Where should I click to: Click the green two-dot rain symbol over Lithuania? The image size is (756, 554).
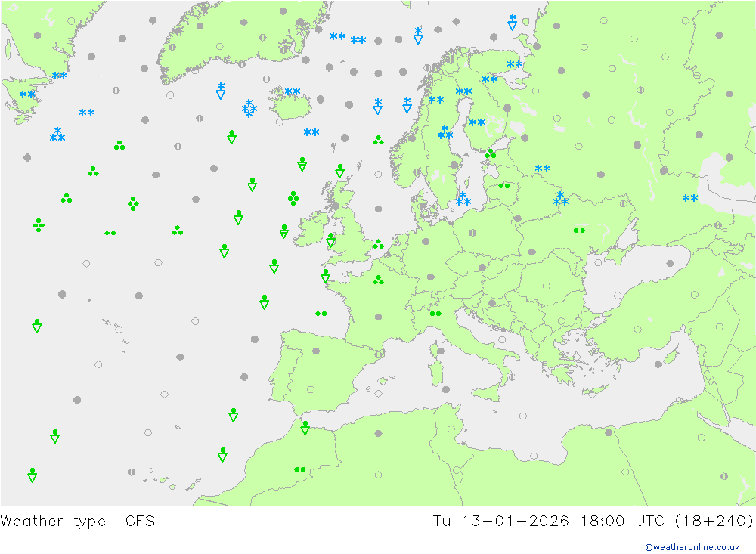(504, 186)
